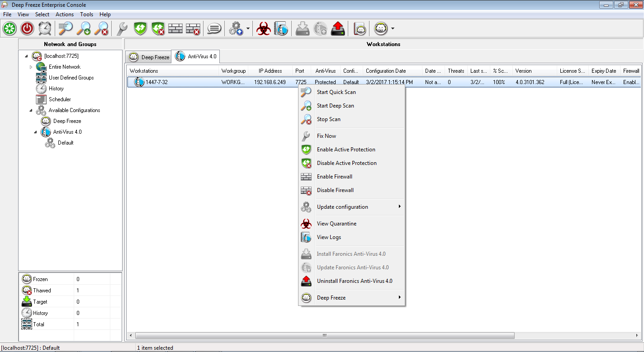Click the workstation icon in row 1447-7-32
The height and width of the screenshot is (352, 644).
(138, 82)
